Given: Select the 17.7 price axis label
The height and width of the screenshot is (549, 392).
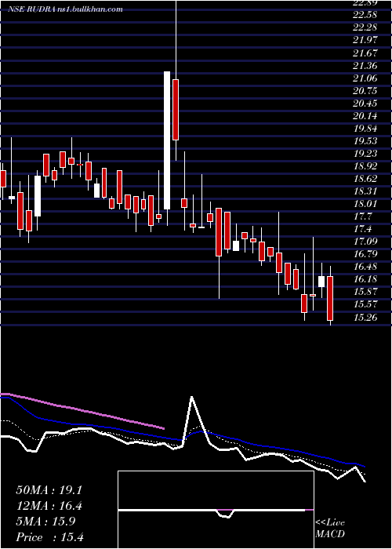Looking at the screenshot, I should (362, 217).
